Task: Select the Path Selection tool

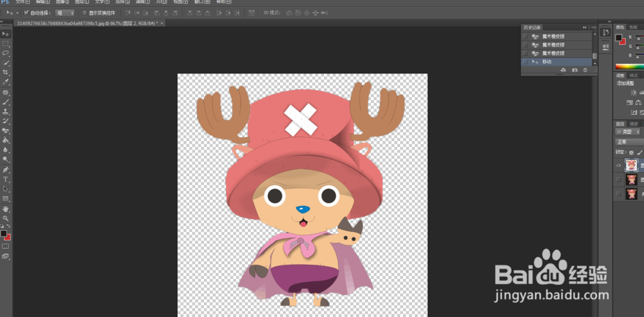Action: pyautogui.click(x=6, y=189)
